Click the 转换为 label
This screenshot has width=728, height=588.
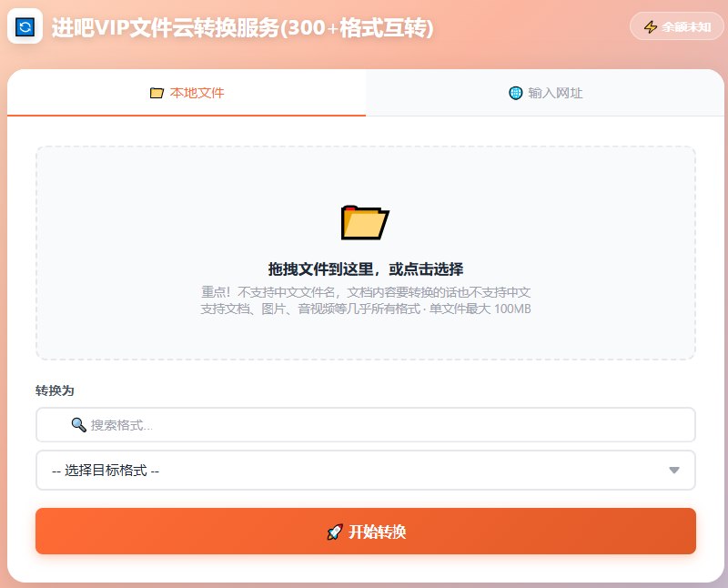click(55, 390)
